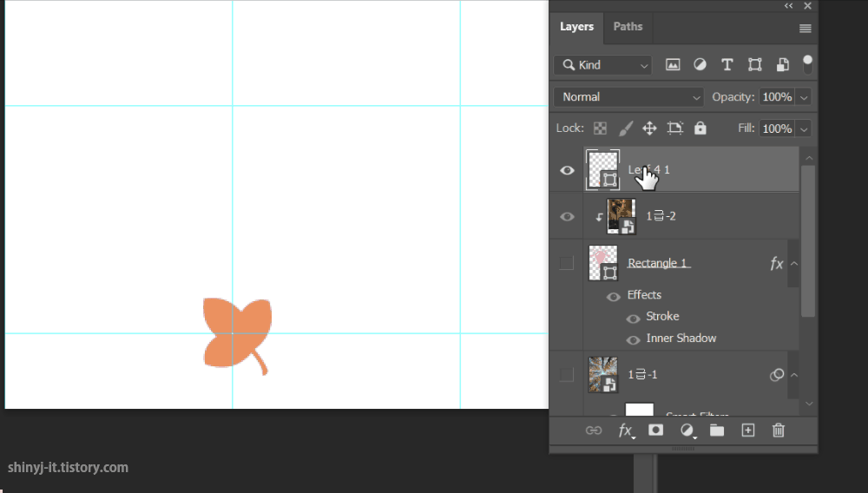Filter layers by shape layer icon

(x=754, y=65)
